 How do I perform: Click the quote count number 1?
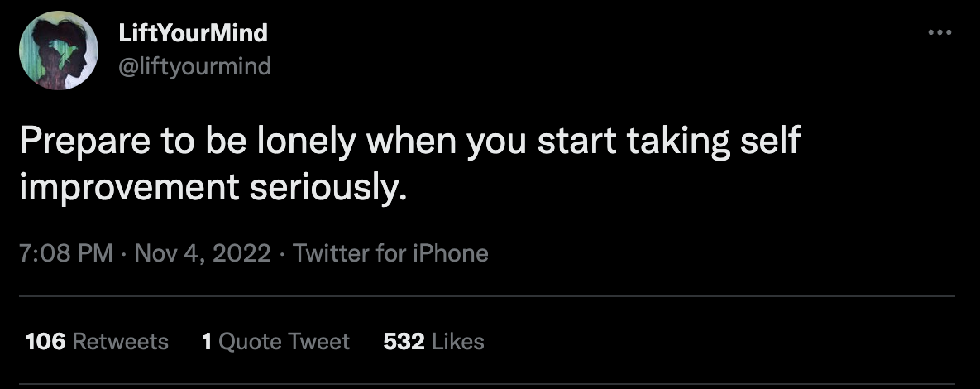[x=207, y=341]
